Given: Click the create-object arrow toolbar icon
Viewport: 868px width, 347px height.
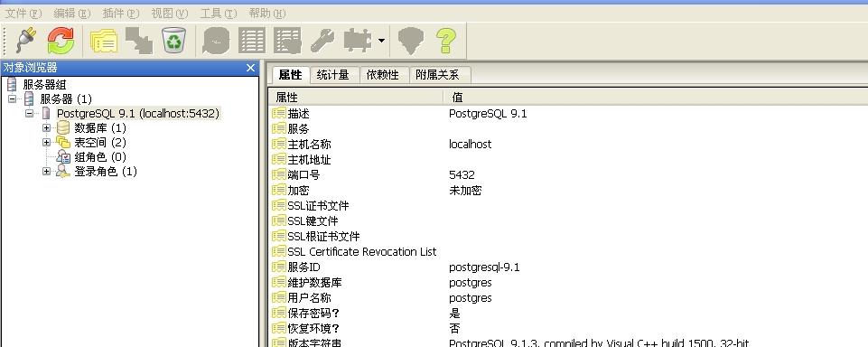Looking at the screenshot, I should pos(139,41).
